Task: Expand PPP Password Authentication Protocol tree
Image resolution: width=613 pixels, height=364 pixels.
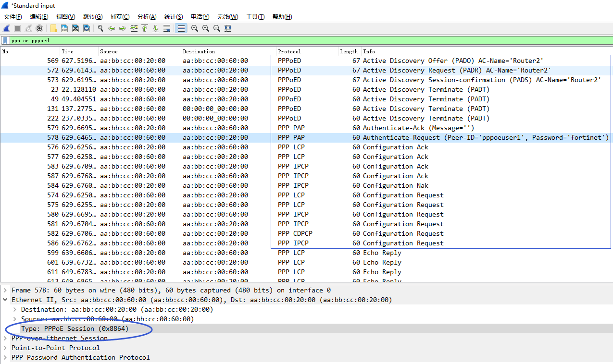Action: point(5,357)
